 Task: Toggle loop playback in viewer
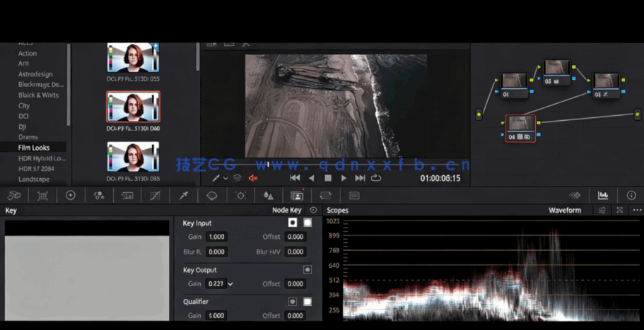[x=376, y=178]
